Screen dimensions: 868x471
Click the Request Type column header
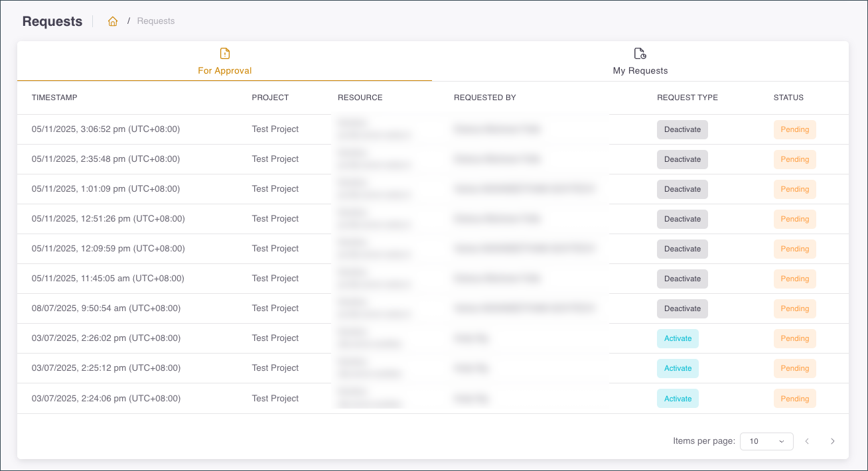[687, 98]
